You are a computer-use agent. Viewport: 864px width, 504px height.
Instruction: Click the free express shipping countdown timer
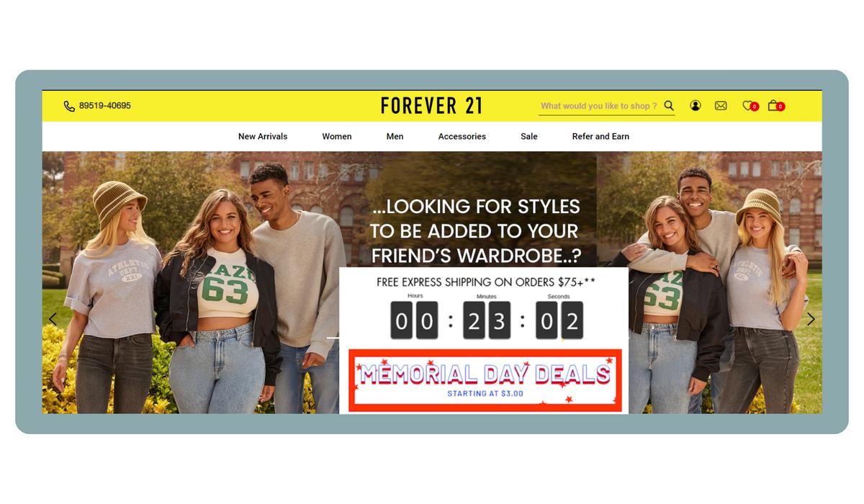[486, 317]
